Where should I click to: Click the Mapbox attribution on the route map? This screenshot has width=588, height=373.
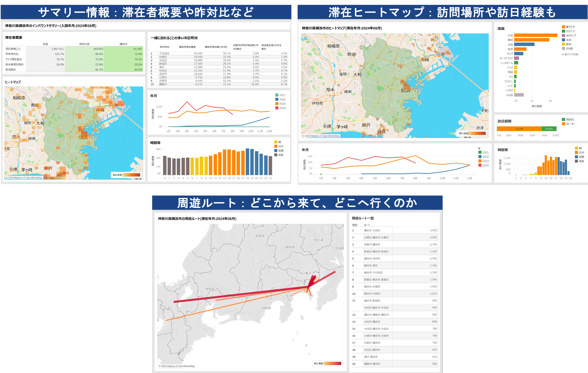[167, 366]
